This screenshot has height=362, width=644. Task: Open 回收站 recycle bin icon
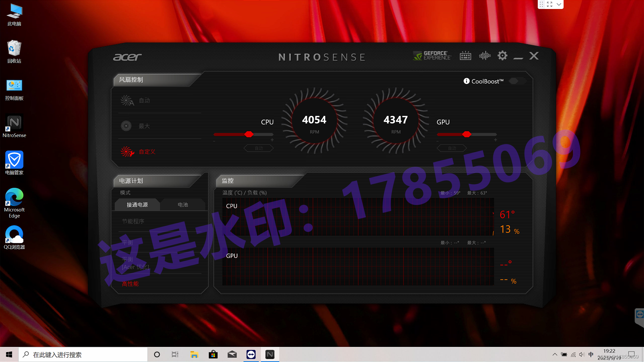[14, 52]
